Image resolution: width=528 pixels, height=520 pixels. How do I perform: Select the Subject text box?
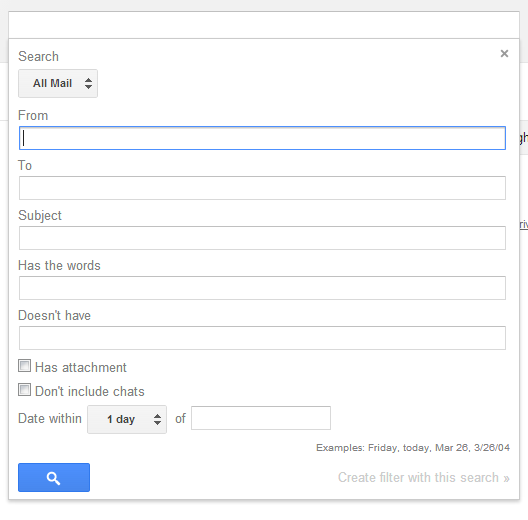262,238
